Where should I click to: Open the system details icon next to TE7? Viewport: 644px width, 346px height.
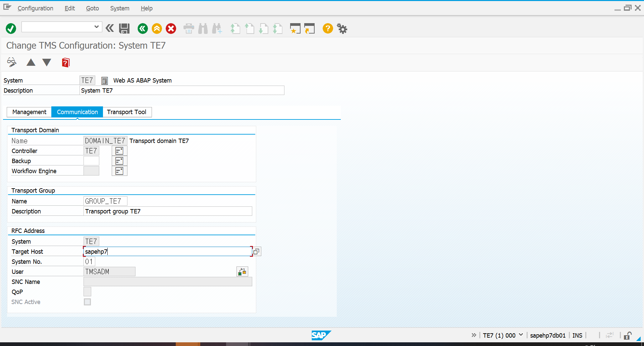[104, 80]
